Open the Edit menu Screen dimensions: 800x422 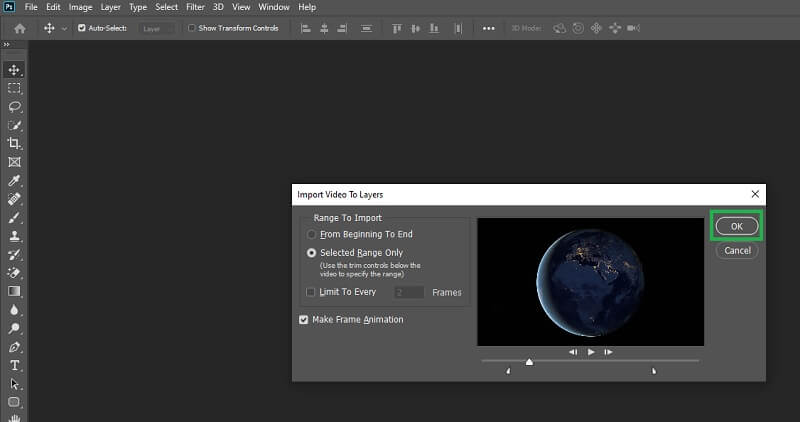(53, 7)
